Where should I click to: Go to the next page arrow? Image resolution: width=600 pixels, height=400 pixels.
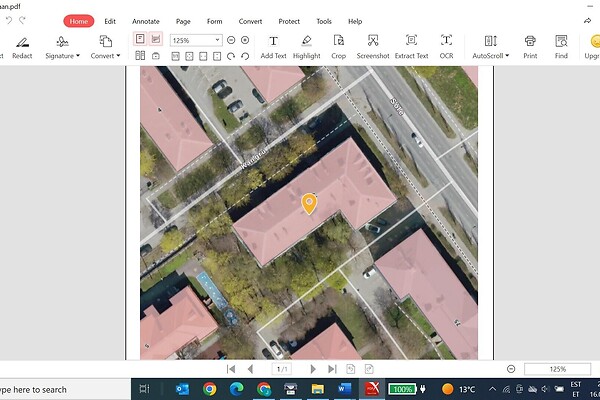(x=314, y=369)
